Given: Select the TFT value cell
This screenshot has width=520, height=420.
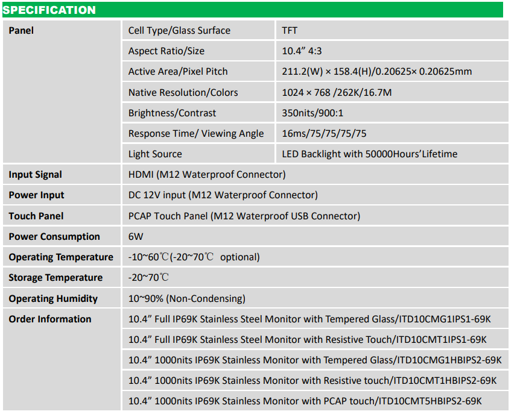Looking at the screenshot, I should [290, 31].
